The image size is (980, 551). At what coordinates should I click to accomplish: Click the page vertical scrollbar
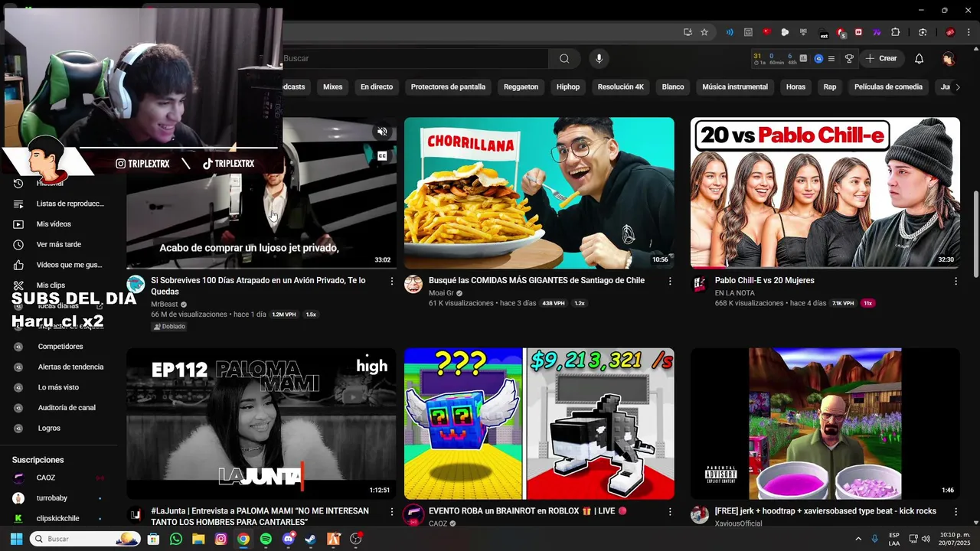point(975,233)
